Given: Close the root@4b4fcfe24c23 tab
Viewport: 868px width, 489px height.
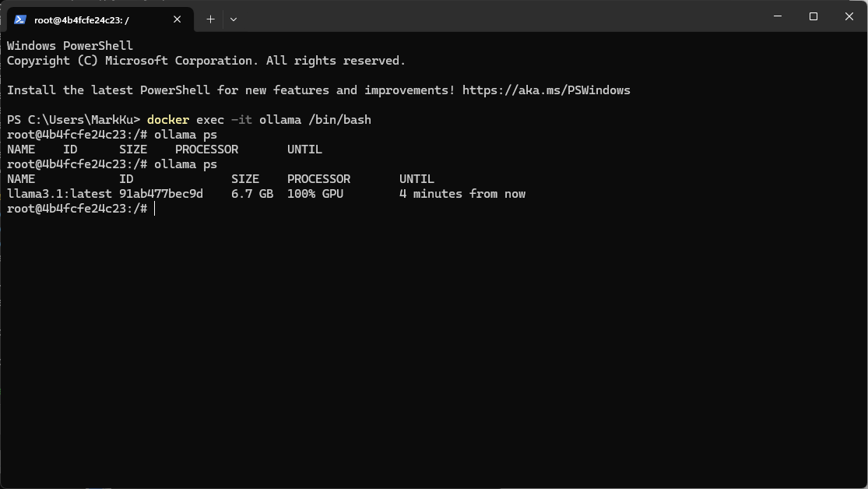Looking at the screenshot, I should click(x=179, y=19).
